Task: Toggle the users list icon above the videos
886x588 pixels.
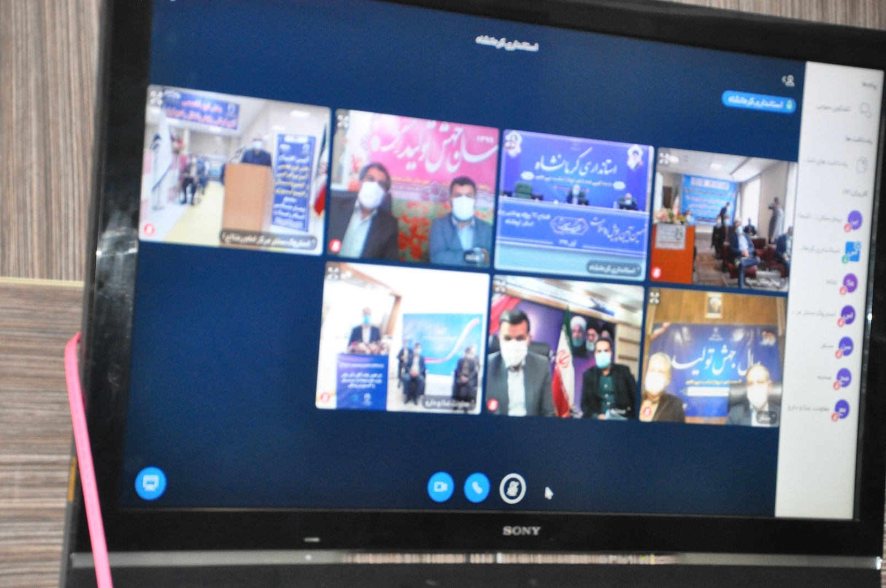Action: pos(788,81)
